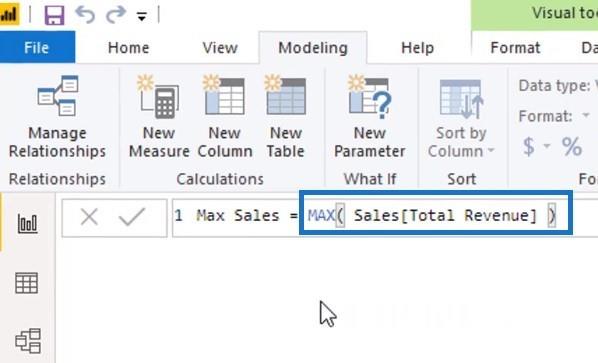Undo the last action
Screen dimensions: 598x363
[x=85, y=15]
